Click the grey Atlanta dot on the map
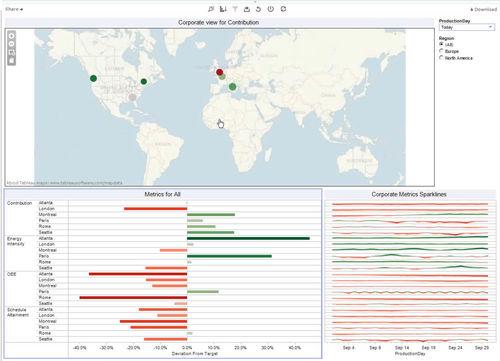This screenshot has height=361, width=500. 133,97
